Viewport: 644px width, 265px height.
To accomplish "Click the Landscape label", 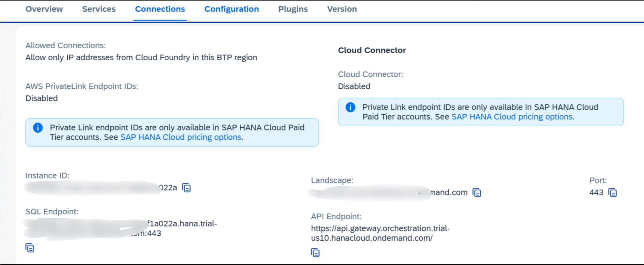I will pos(332,180).
